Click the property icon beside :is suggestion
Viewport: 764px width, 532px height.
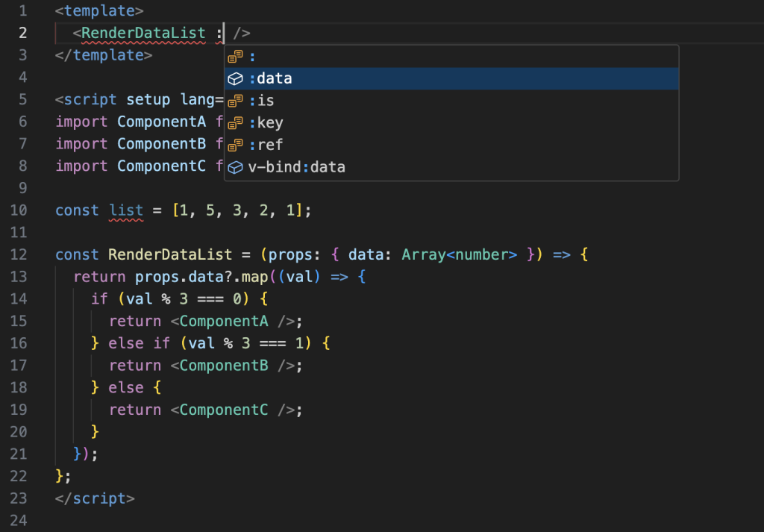(236, 101)
